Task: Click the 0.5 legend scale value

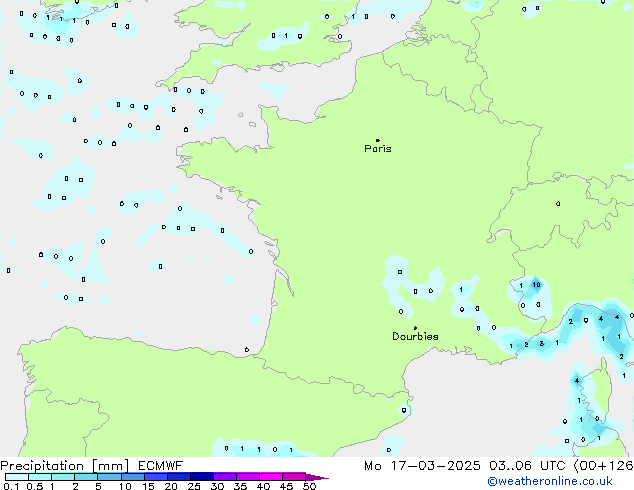Action: tap(34, 486)
